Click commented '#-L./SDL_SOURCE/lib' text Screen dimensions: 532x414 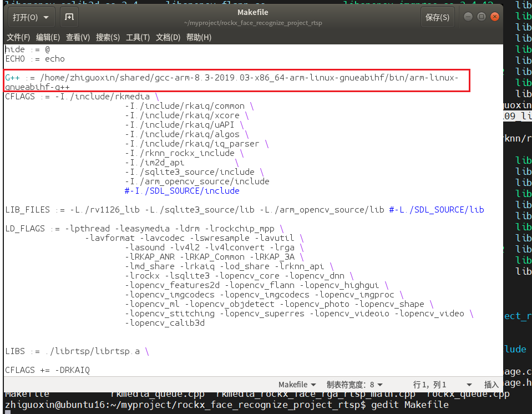[437, 210]
